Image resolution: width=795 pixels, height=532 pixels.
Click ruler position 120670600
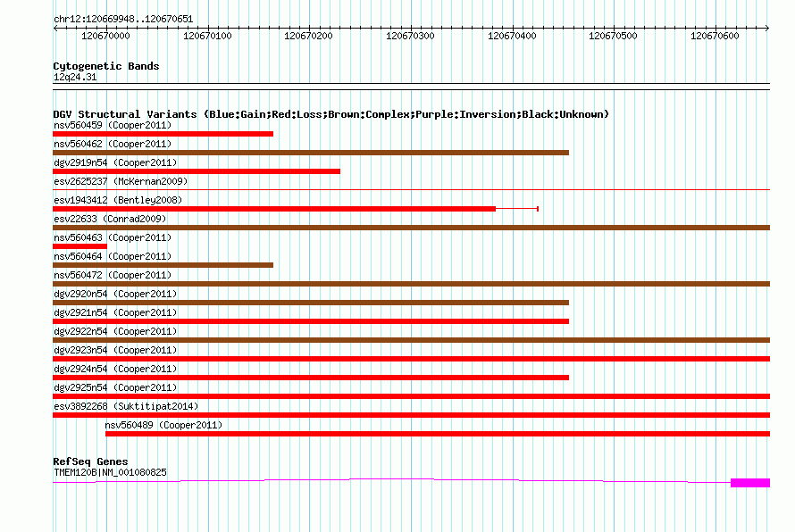tap(715, 36)
